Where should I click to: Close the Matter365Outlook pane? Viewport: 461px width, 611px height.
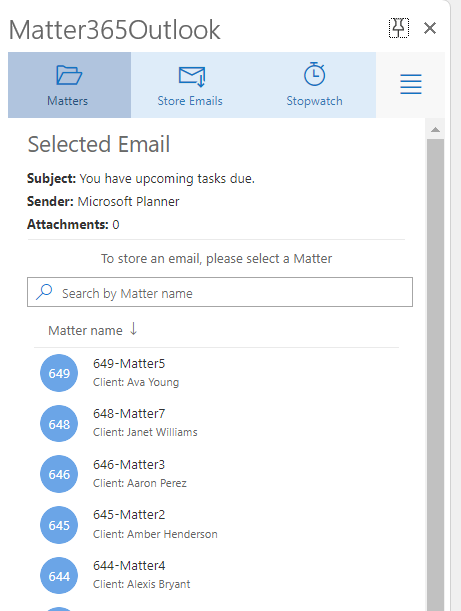pyautogui.click(x=430, y=28)
